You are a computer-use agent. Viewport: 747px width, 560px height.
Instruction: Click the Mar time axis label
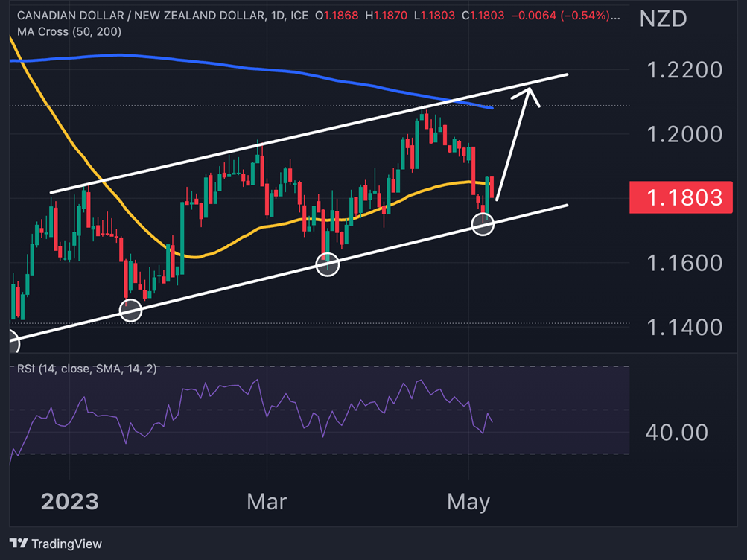click(267, 502)
